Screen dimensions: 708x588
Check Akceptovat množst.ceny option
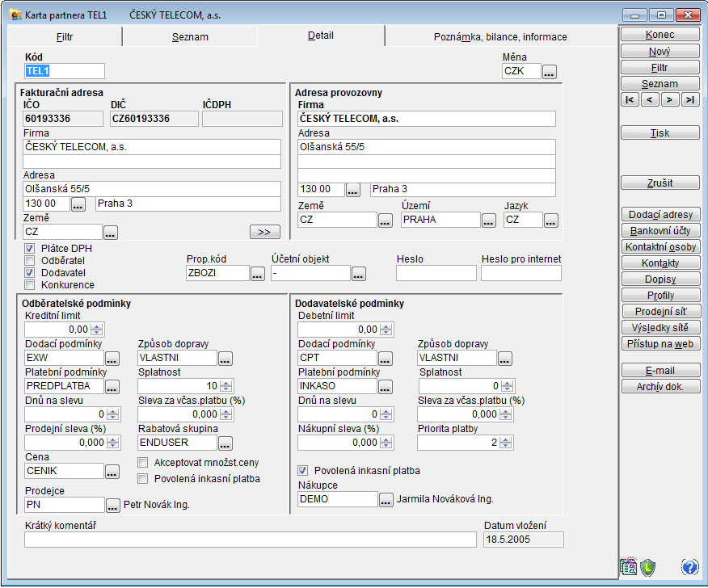click(143, 463)
